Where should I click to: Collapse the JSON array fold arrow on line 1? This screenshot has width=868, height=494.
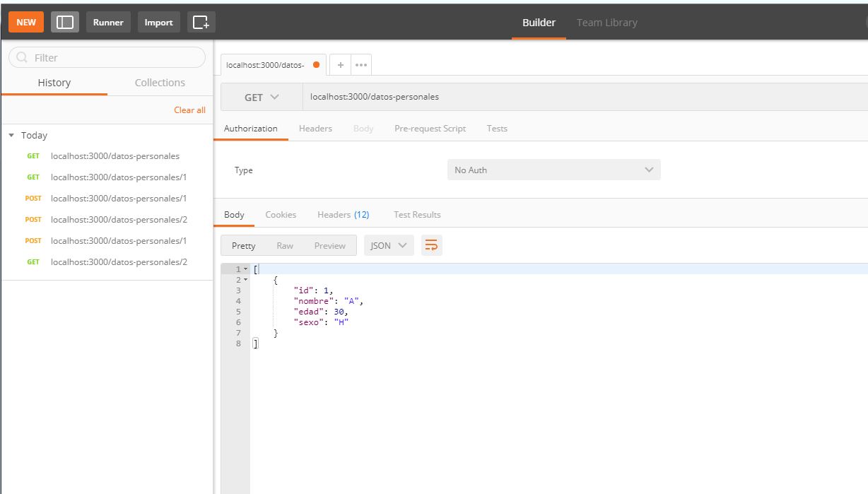click(246, 269)
